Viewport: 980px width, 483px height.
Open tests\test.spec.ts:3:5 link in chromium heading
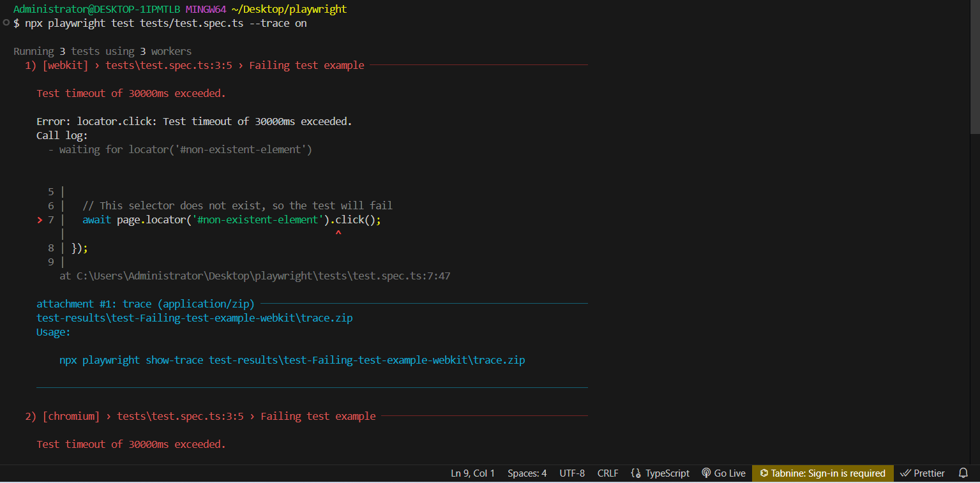(180, 416)
